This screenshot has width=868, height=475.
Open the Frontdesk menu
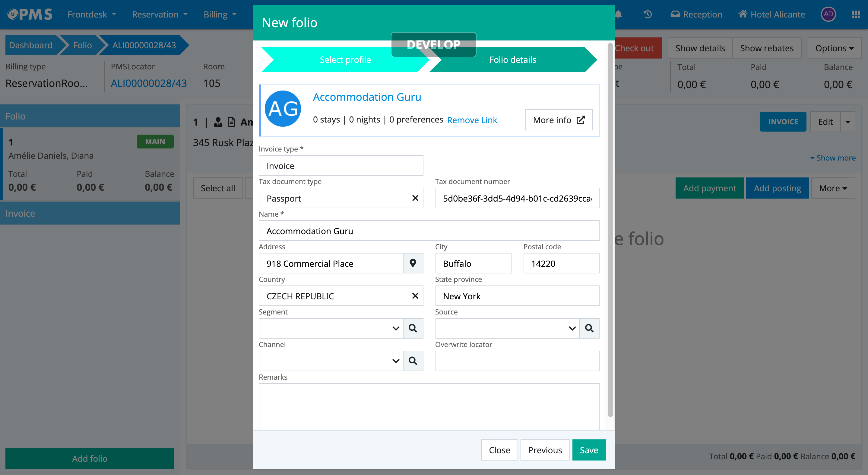91,14
